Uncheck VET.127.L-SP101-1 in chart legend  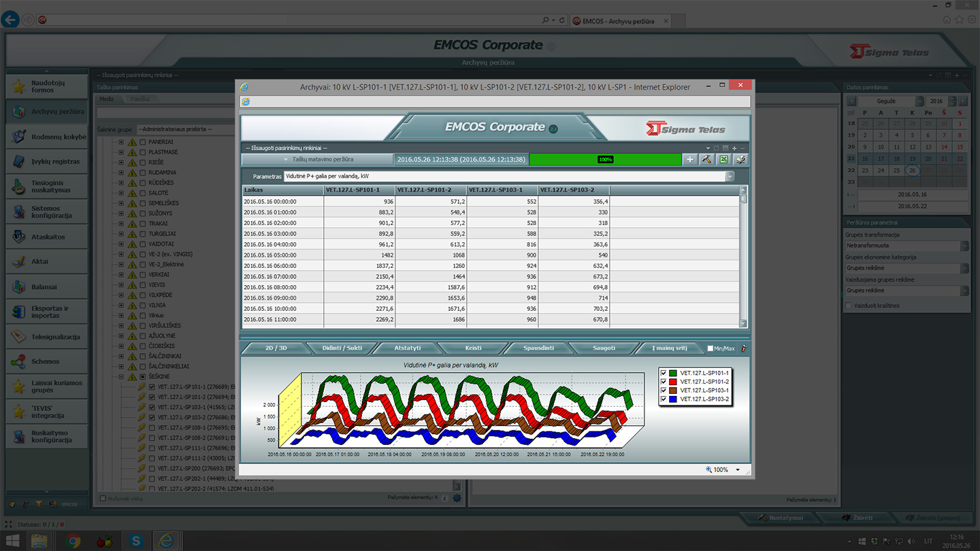(664, 373)
